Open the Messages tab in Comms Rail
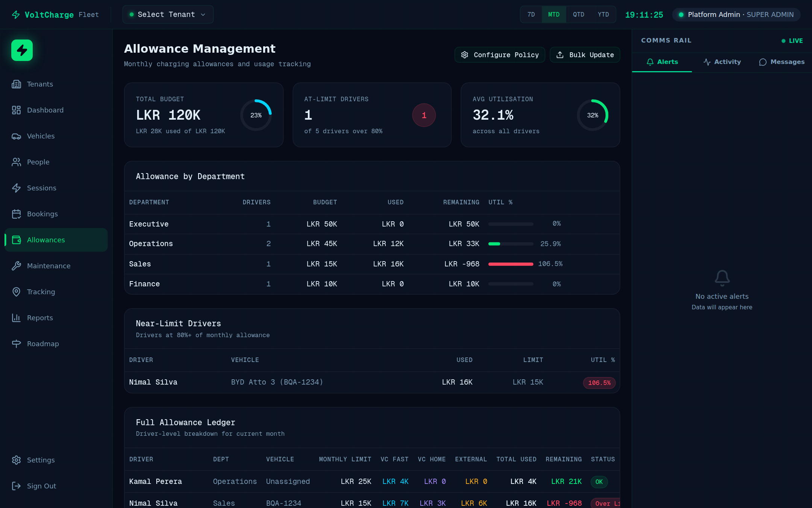This screenshot has height=508, width=812. pos(782,62)
